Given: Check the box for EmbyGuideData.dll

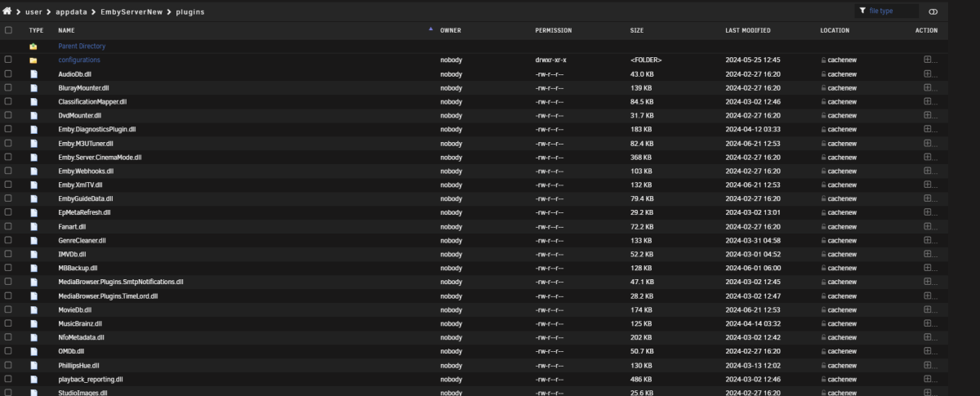Looking at the screenshot, I should (x=8, y=199).
